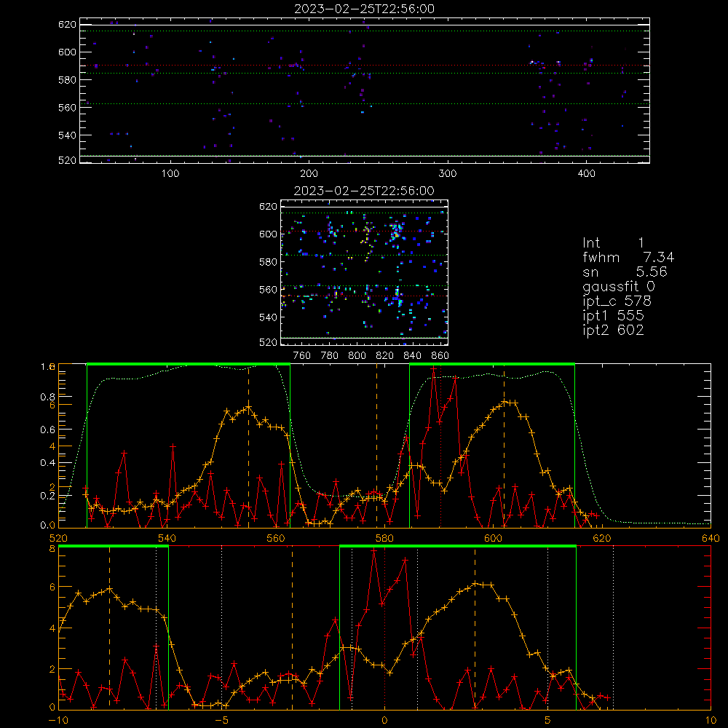This screenshot has height=728, width=728.
Task: Click the '-10' x-axis label of bottom plot
Action: coord(58,721)
